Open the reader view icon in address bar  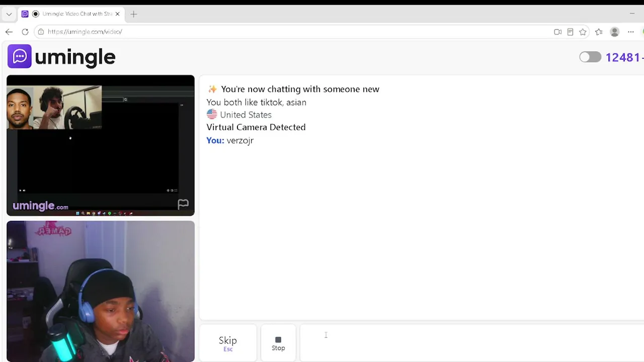570,32
